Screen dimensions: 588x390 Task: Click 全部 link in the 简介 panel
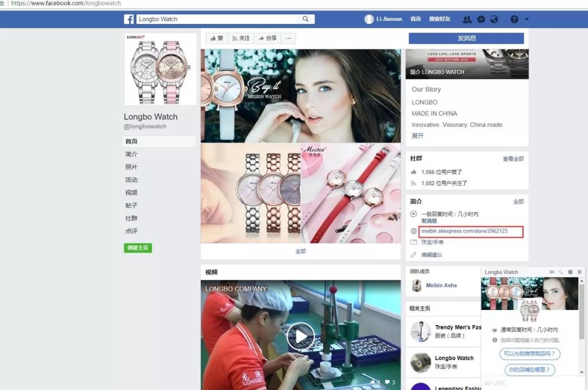(x=519, y=202)
